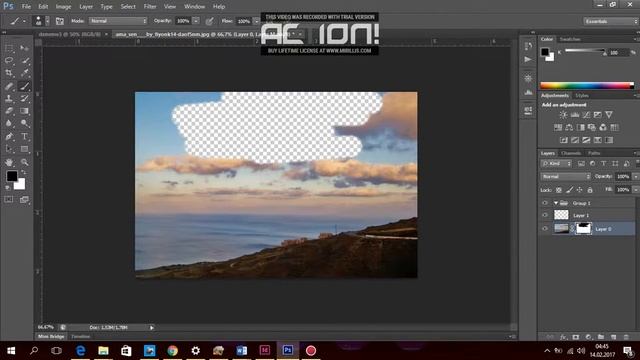The image size is (640, 360).
Task: Select the Brush tool in toolbox
Action: tap(24, 86)
